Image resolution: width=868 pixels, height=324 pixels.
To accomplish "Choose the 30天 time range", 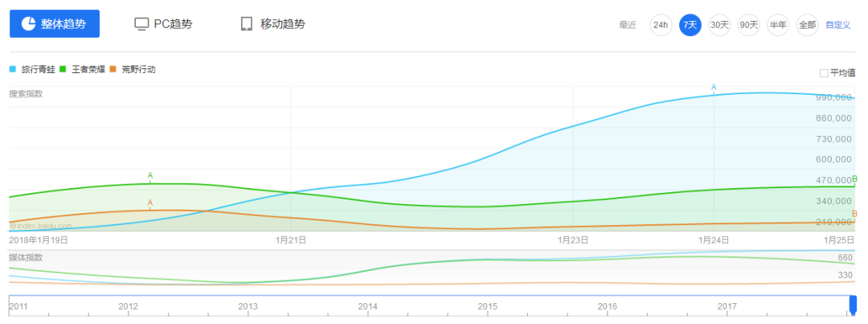I will click(719, 25).
